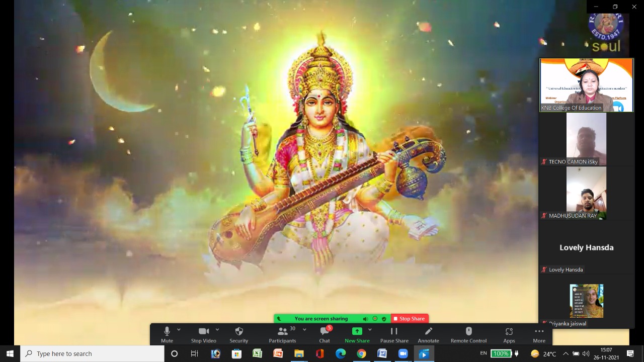Viewport: 644px width, 362px height.
Task: Expand share options arrow beside New Share
Action: click(x=370, y=330)
